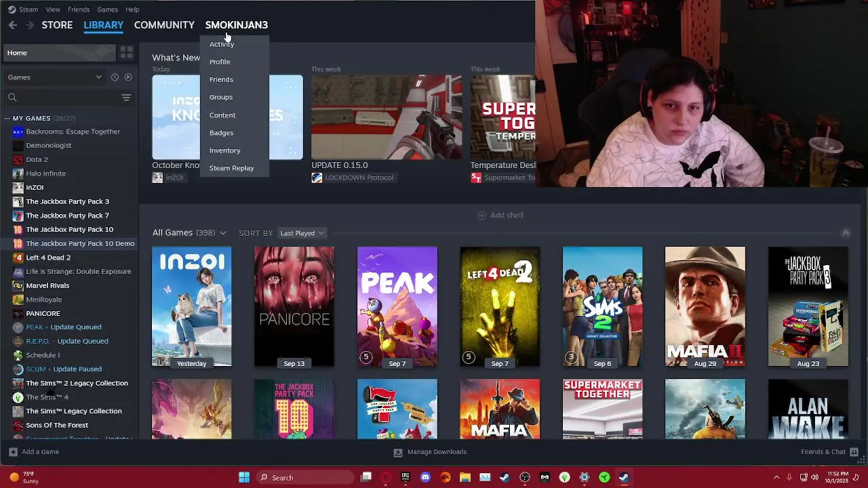Switch to COMMUNITY tab
The height and width of the screenshot is (488, 868).
coord(164,25)
